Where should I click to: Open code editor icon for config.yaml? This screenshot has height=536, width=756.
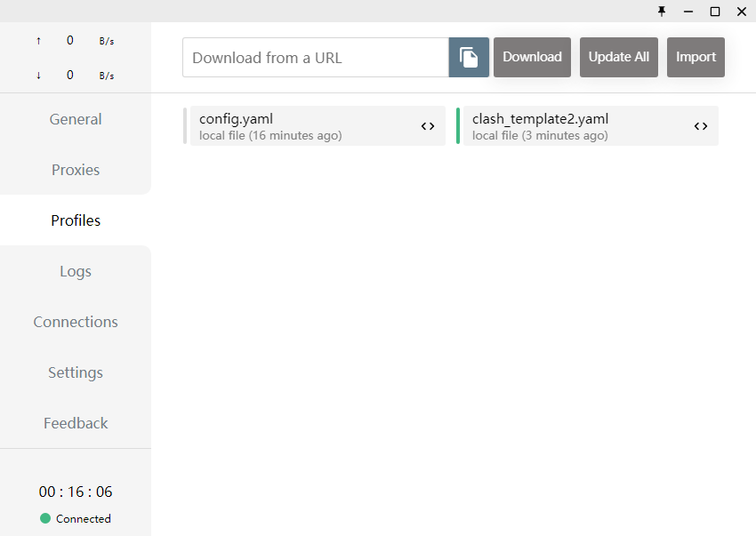[x=428, y=126]
